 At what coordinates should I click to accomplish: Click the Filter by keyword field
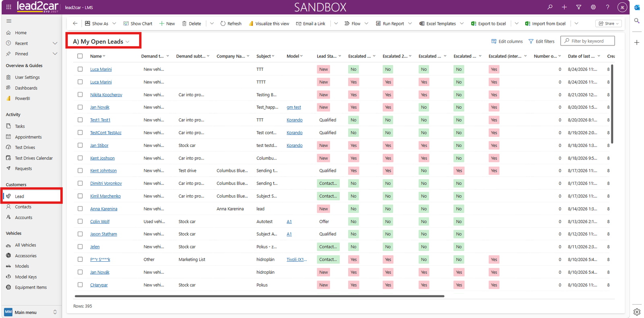[588, 41]
